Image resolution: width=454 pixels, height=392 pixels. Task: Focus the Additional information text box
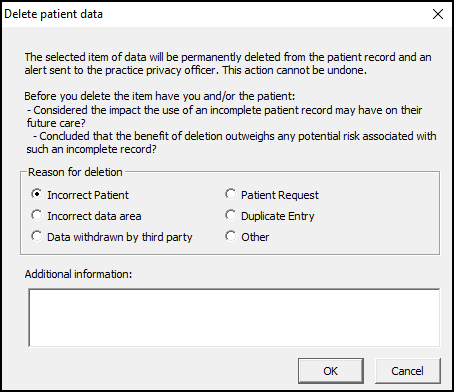click(x=234, y=318)
